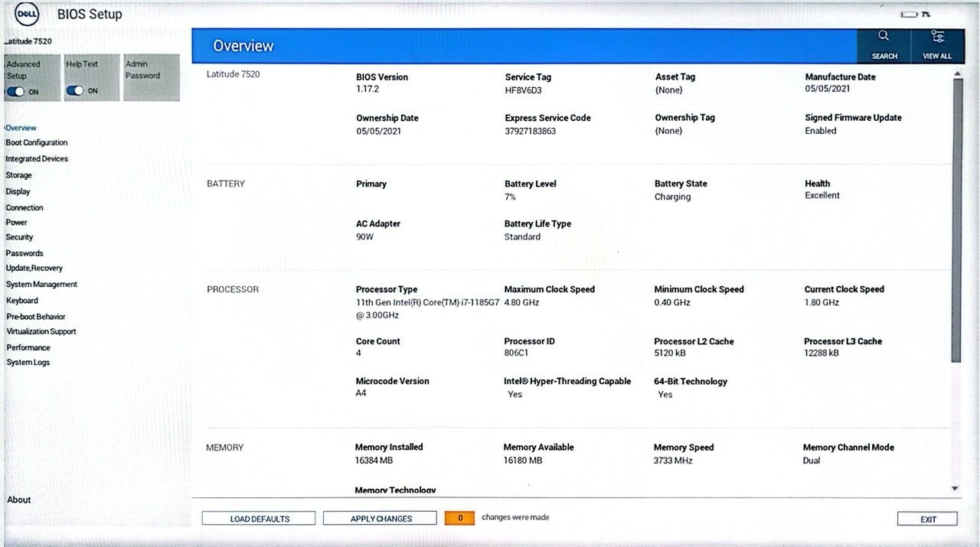The height and width of the screenshot is (547, 980).
Task: Select System Logs in sidebar
Action: pos(28,363)
